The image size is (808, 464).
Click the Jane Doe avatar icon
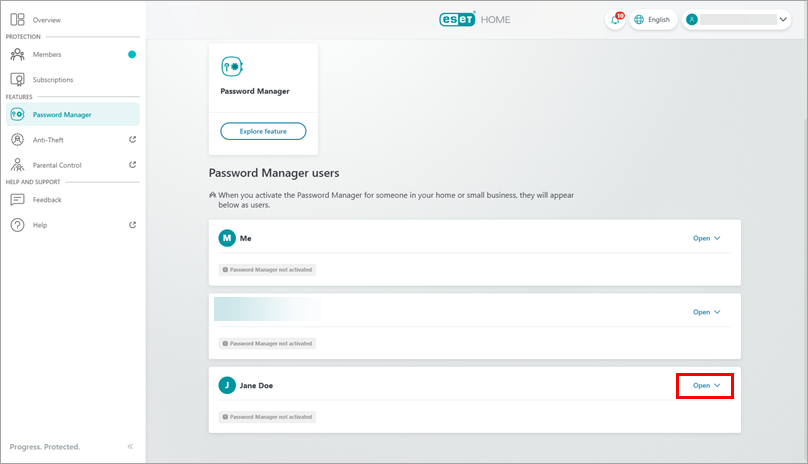[227, 385]
